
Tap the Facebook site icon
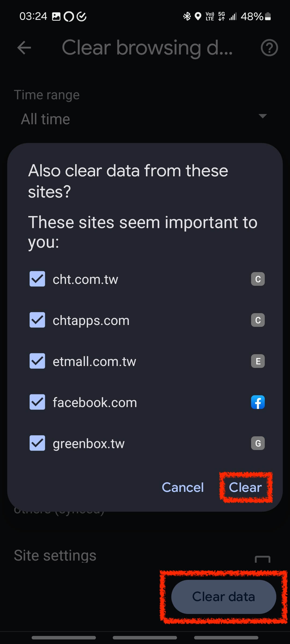coord(258,402)
